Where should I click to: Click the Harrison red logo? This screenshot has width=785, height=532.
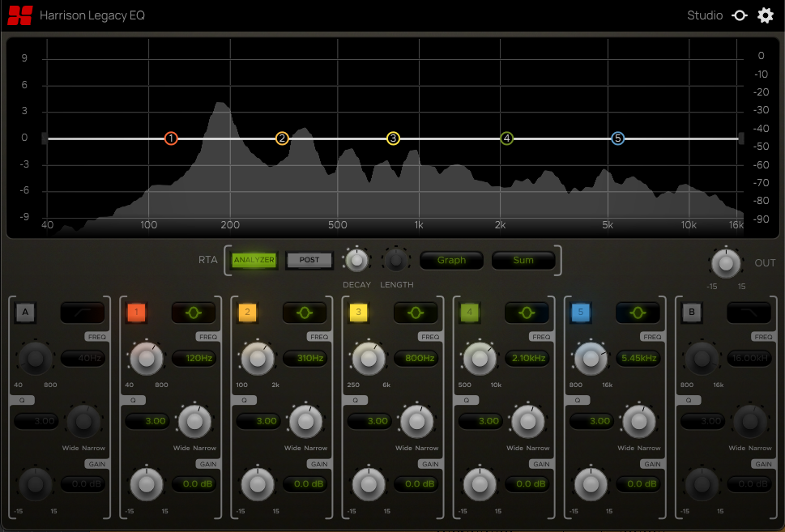20,15
